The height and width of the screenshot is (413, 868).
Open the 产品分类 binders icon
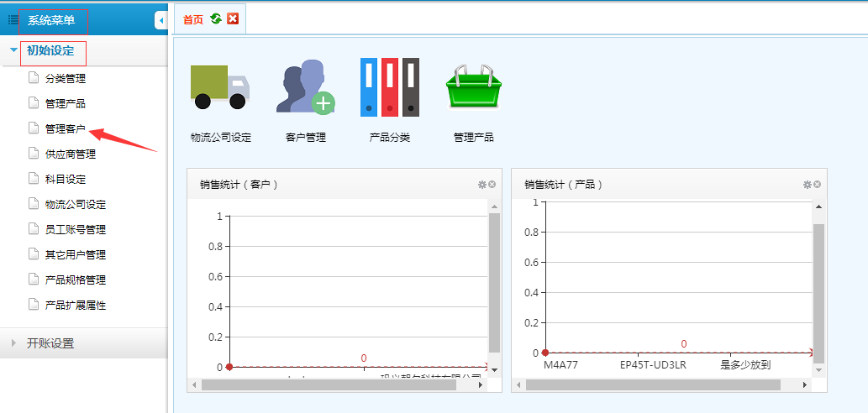tap(389, 87)
